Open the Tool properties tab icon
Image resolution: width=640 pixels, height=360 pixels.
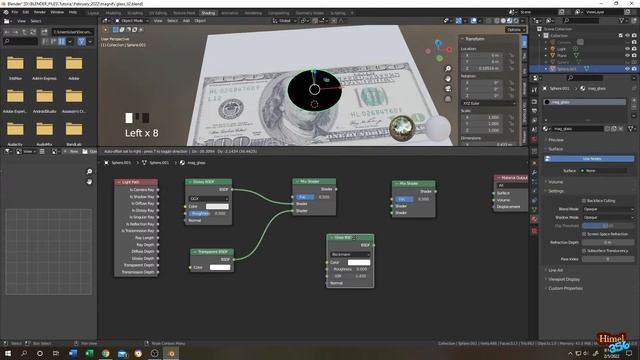(534, 90)
